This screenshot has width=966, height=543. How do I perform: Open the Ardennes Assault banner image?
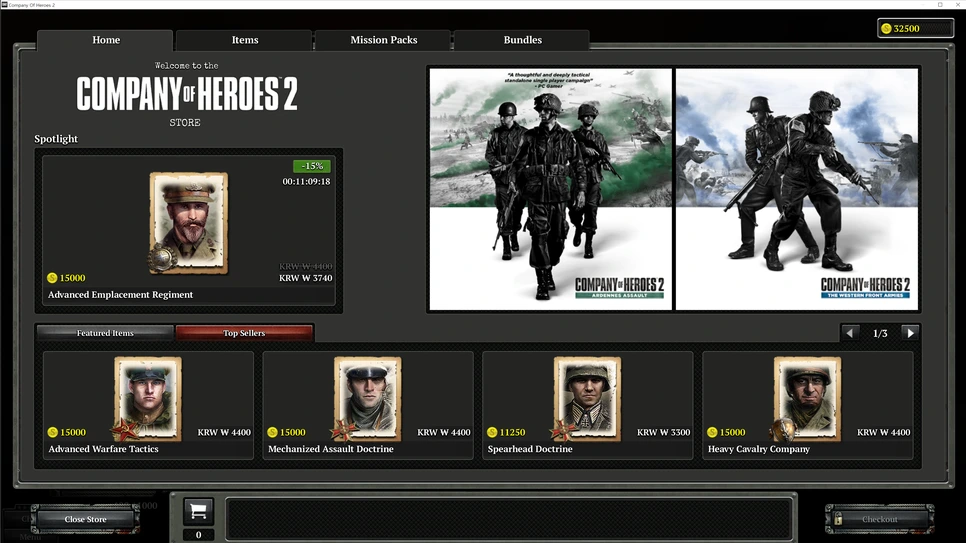[x=550, y=189]
